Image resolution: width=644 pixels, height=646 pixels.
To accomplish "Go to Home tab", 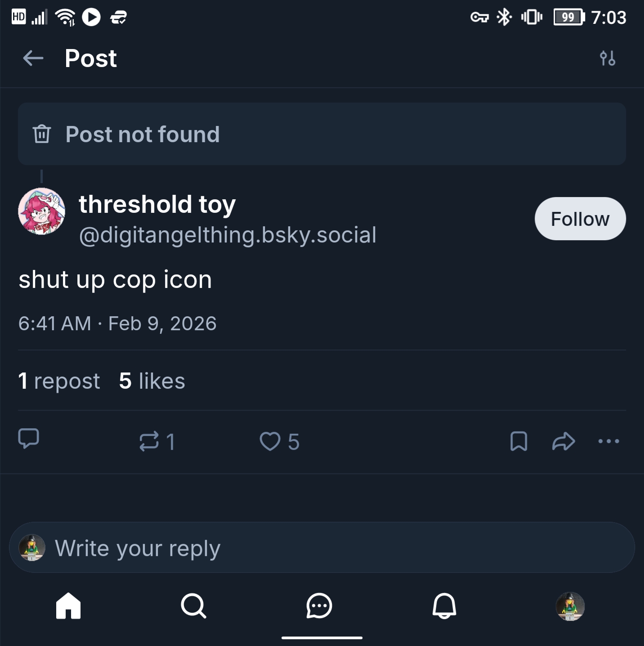I will [68, 606].
